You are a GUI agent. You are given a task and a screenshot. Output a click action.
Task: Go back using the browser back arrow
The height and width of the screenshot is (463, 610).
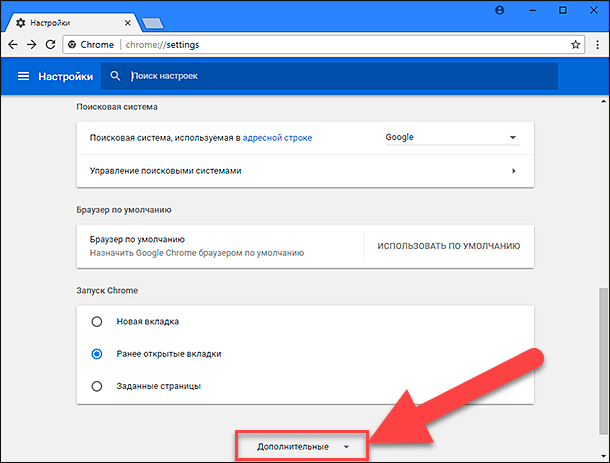(13, 45)
